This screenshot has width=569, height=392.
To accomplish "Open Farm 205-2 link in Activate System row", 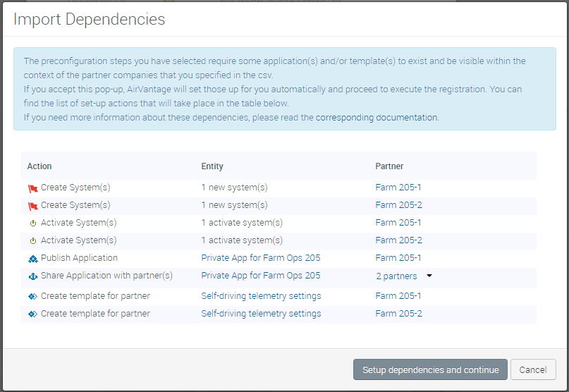I will (x=398, y=240).
